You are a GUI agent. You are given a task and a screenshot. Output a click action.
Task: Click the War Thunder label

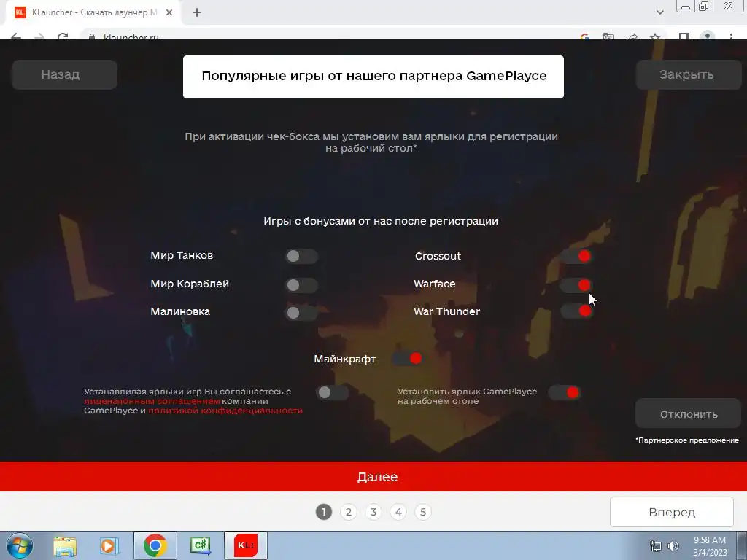(x=446, y=311)
